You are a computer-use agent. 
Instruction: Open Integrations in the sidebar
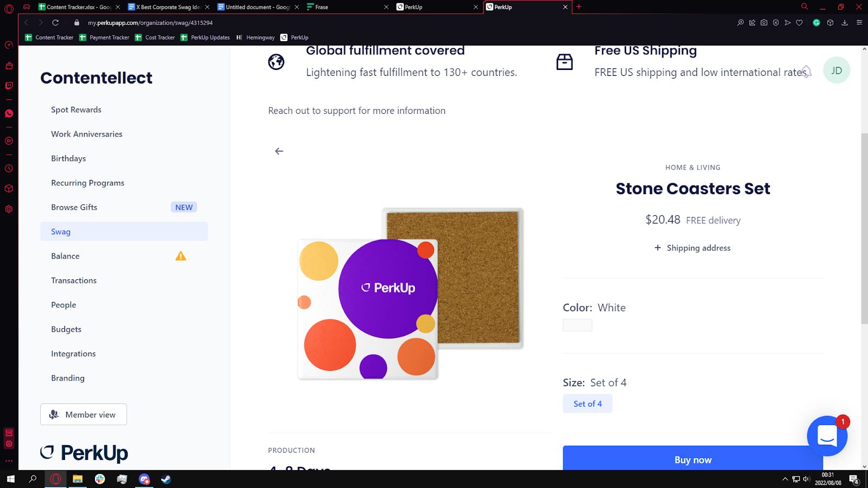click(73, 354)
